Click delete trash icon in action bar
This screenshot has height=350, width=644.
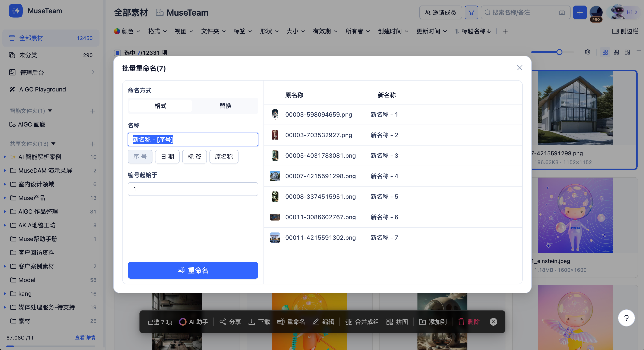coord(461,322)
